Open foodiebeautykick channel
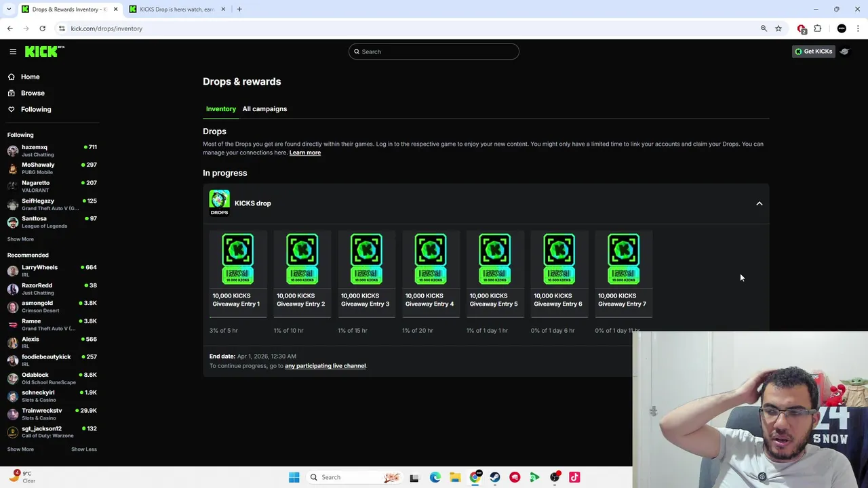Image resolution: width=868 pixels, height=488 pixels. click(x=52, y=360)
